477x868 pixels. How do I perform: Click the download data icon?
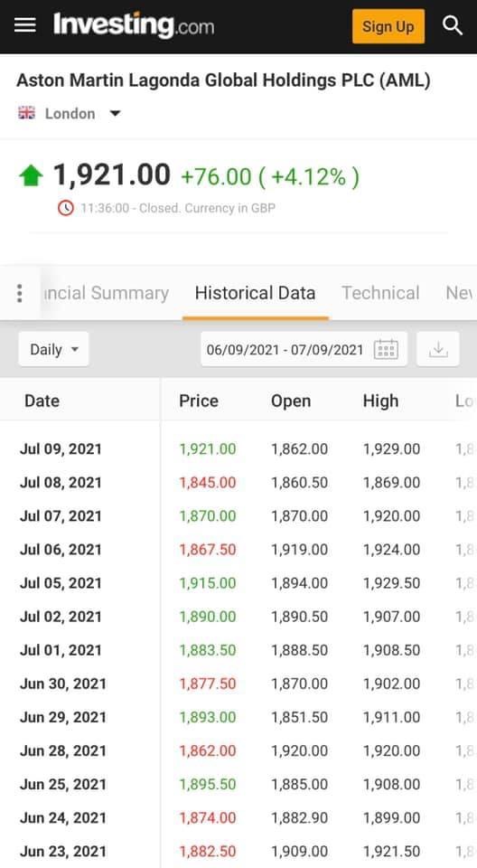(x=438, y=349)
